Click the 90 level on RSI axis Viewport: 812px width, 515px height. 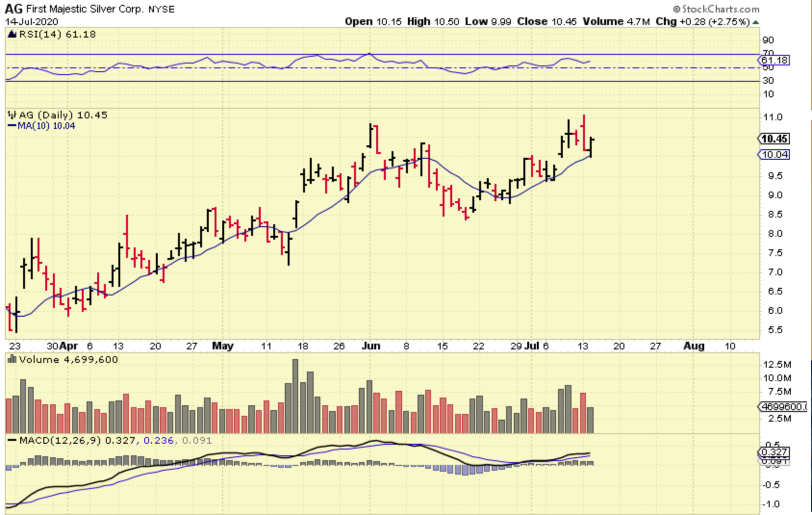pos(768,40)
